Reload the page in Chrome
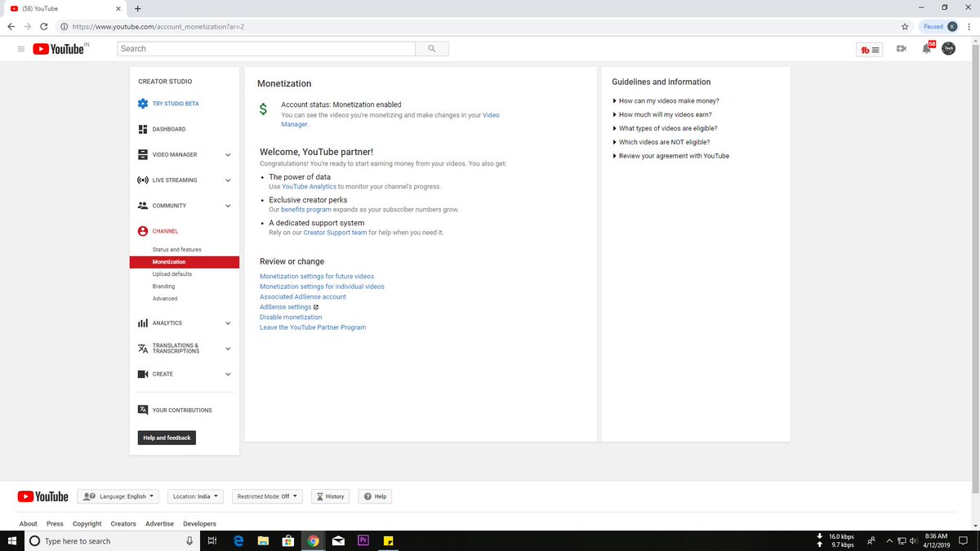 tap(43, 26)
